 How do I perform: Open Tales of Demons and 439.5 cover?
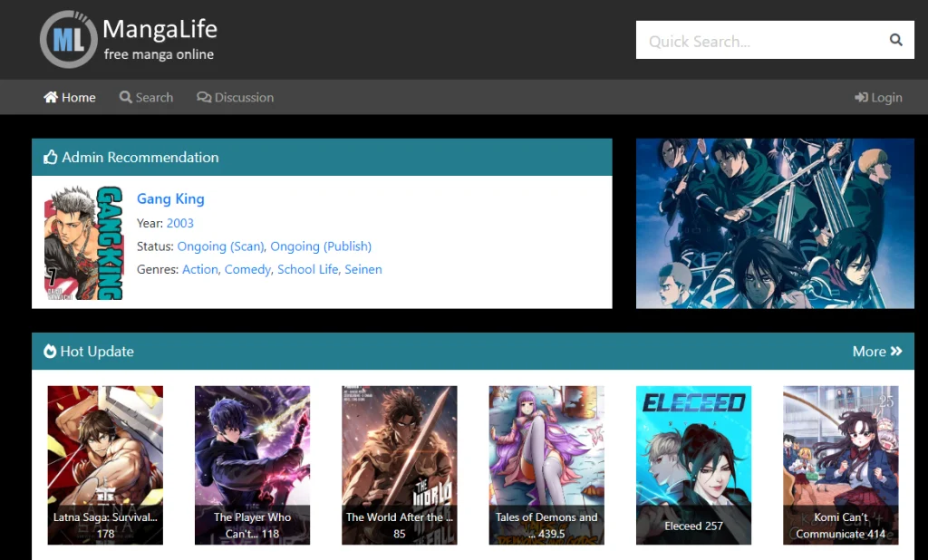coord(546,465)
